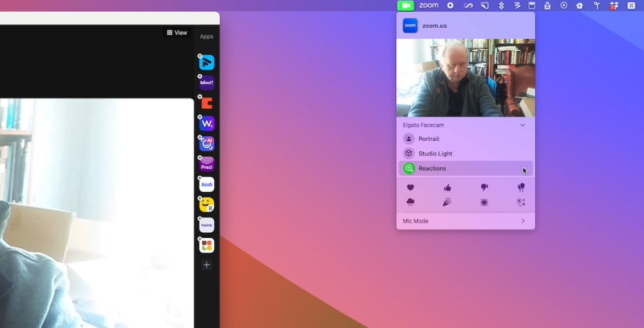
Task: Trigger the laser burst reaction
Action: pyautogui.click(x=484, y=203)
